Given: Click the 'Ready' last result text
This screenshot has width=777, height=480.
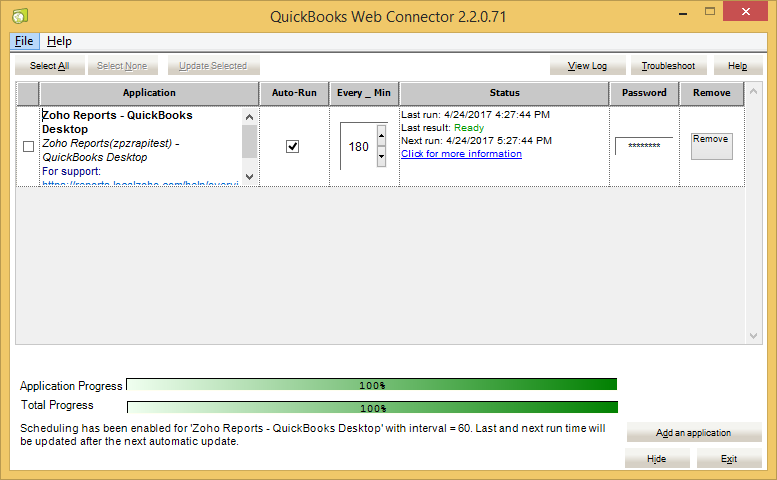Looking at the screenshot, I should 469,128.
